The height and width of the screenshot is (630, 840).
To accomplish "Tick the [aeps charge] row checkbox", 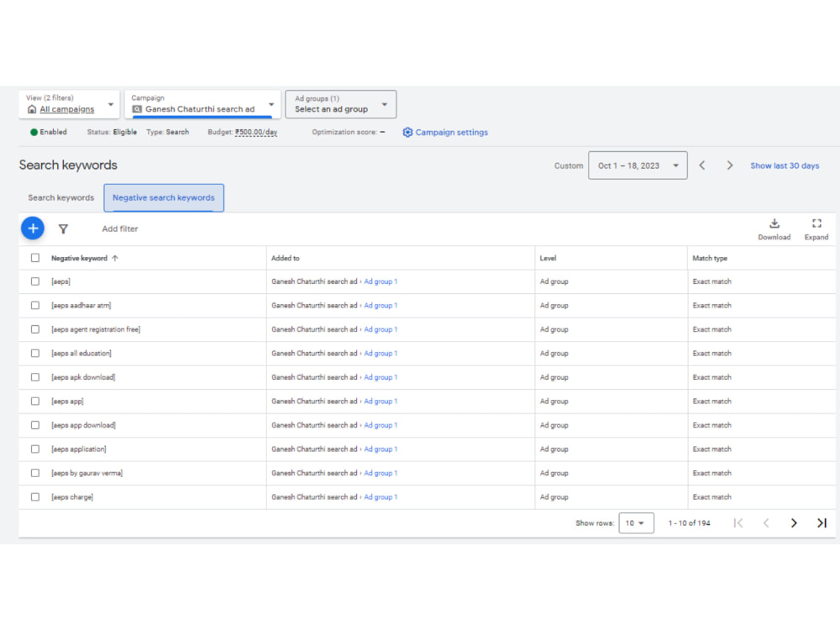I will 35,497.
